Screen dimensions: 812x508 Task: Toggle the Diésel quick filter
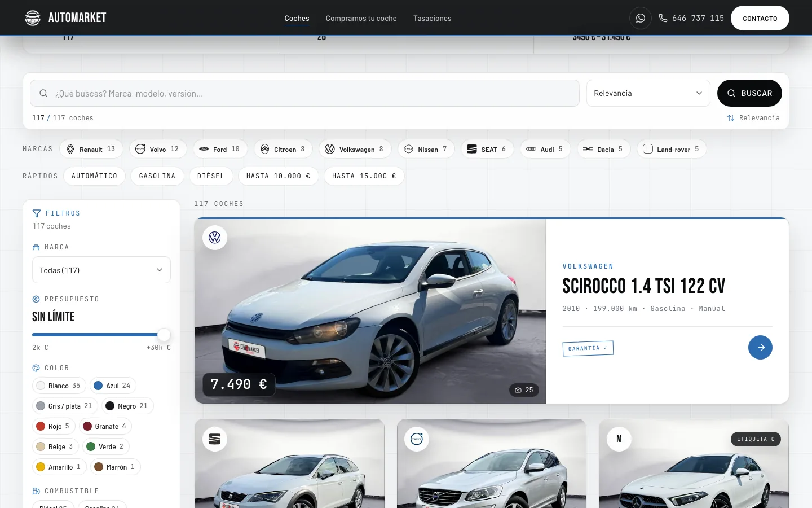click(211, 176)
